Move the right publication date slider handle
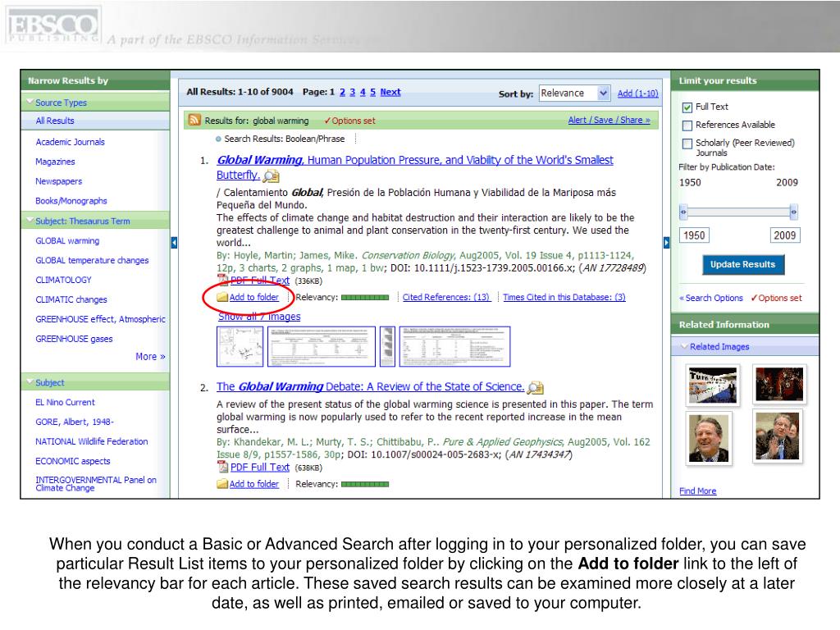This screenshot has height=630, width=840. [793, 212]
